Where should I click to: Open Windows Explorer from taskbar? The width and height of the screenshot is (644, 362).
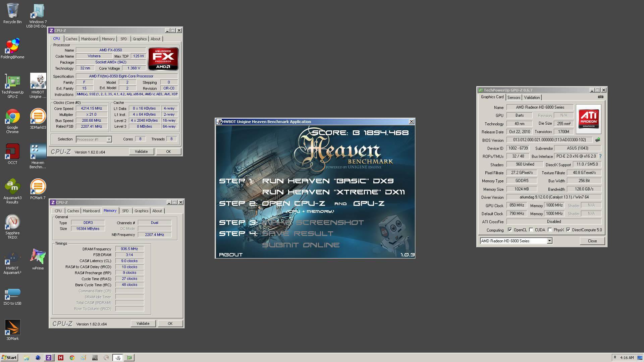(x=26, y=358)
